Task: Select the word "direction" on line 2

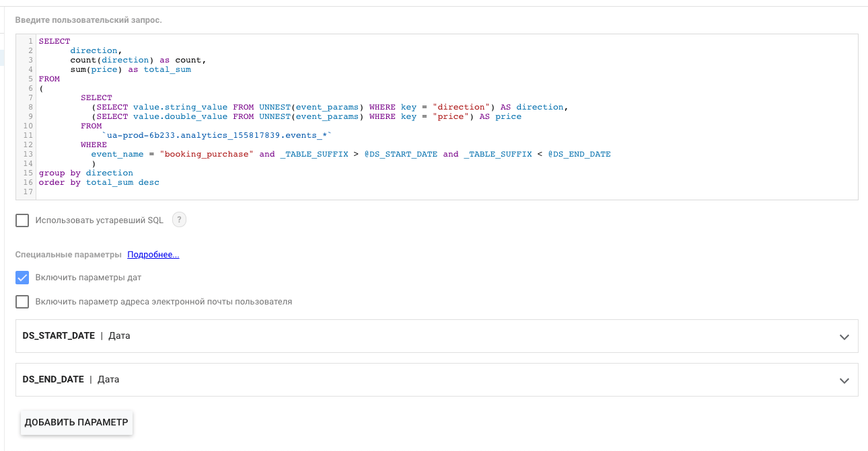Action: 94,50
